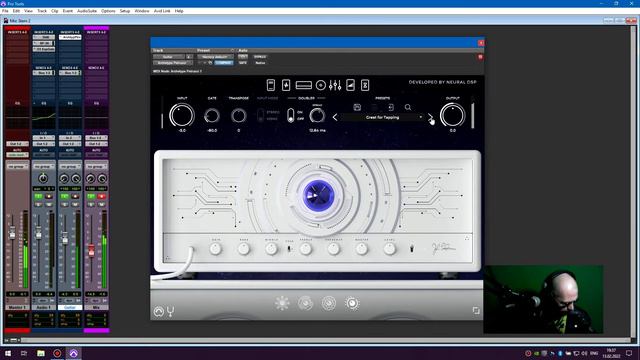Open the Archetype Petrucci plugin selector

click(x=173, y=63)
